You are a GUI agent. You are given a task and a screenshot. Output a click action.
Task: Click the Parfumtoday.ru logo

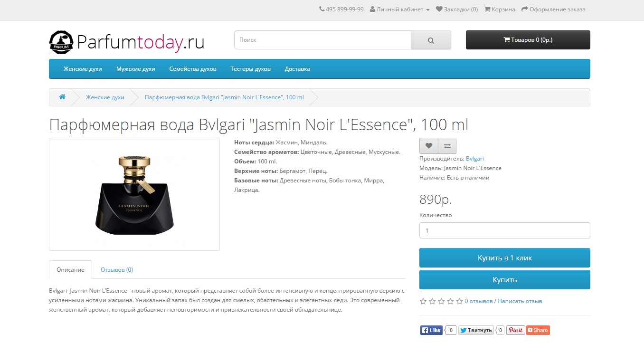click(x=127, y=42)
